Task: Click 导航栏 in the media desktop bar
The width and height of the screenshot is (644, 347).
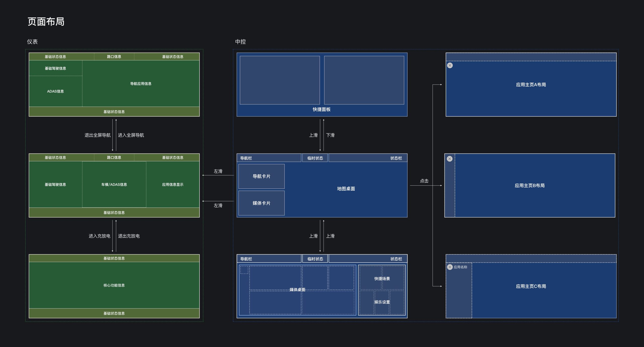Action: 246,259
